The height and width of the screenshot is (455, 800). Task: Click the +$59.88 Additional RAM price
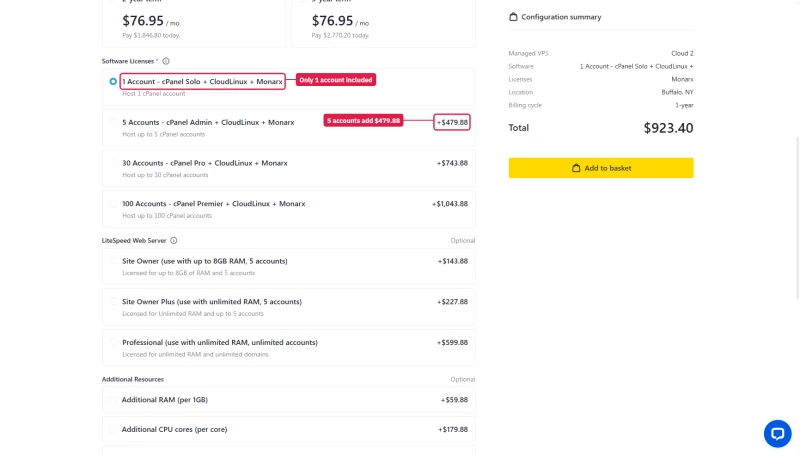[x=454, y=400]
